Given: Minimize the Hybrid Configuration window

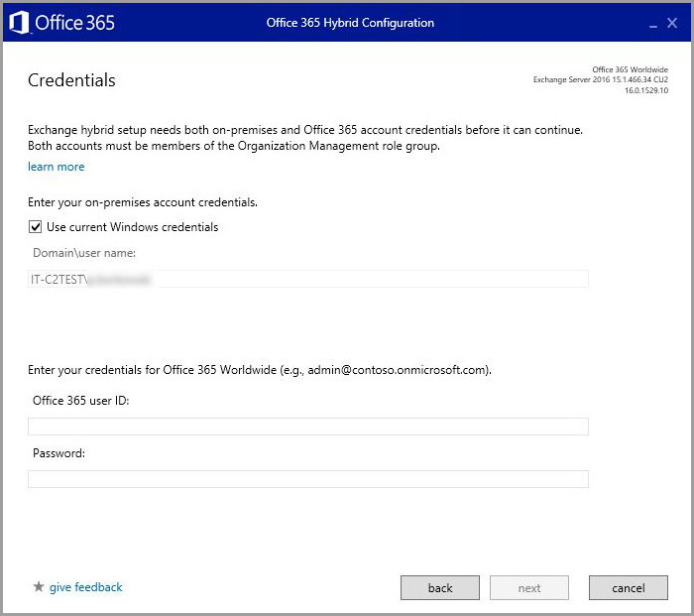Looking at the screenshot, I should (652, 25).
